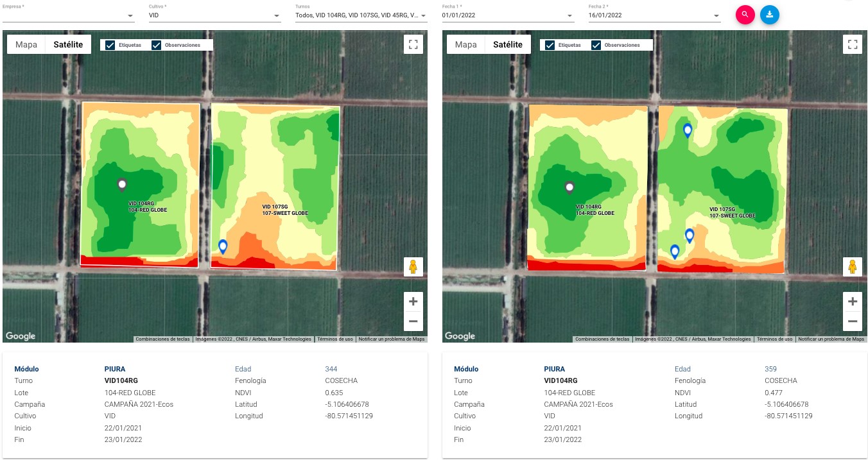Click the pink search button
868x460 pixels.
pos(745,15)
